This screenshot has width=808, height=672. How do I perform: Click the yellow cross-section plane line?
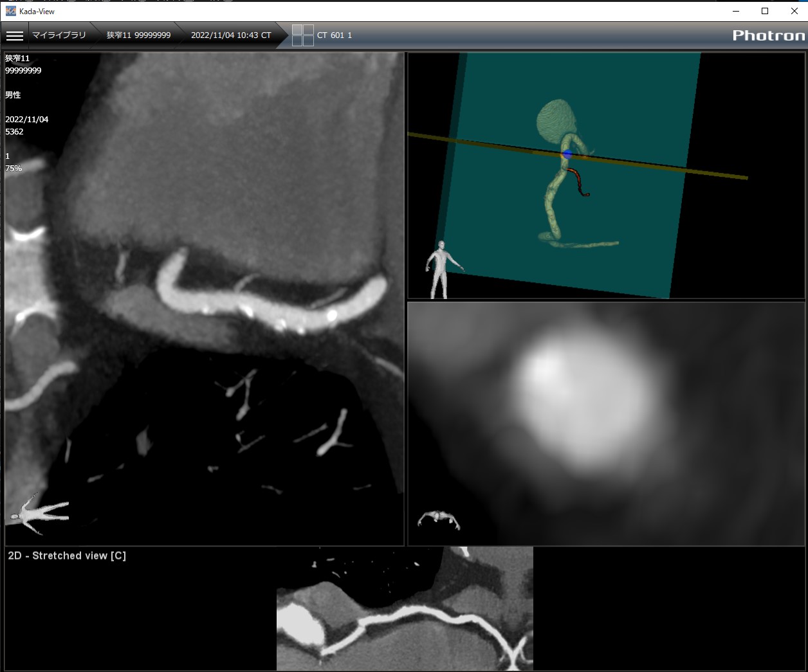pyautogui.click(x=708, y=172)
